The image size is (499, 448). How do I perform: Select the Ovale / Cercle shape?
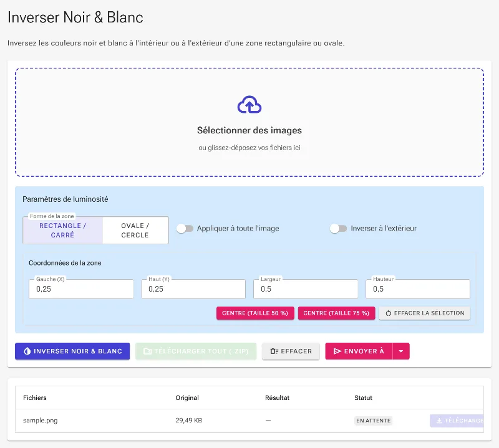pyautogui.click(x=135, y=230)
